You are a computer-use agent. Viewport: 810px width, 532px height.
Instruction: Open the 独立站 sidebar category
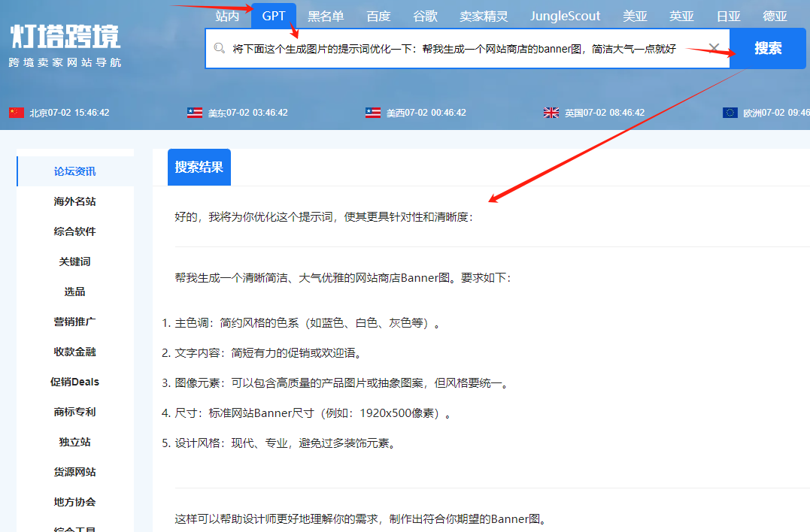click(x=74, y=442)
